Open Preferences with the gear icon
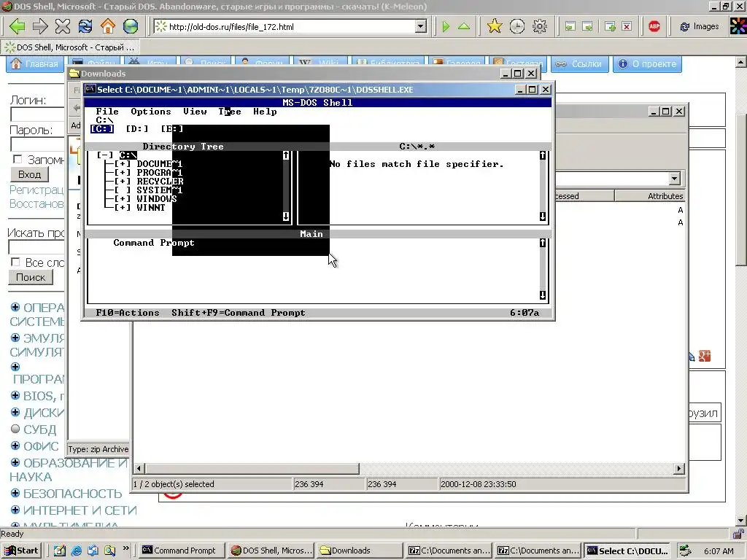The height and width of the screenshot is (560, 747). tap(539, 26)
